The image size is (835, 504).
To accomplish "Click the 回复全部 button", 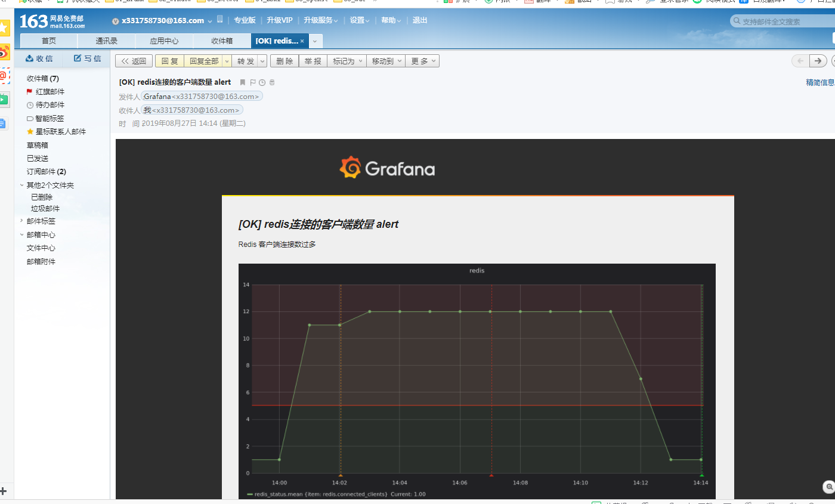I will pos(204,61).
